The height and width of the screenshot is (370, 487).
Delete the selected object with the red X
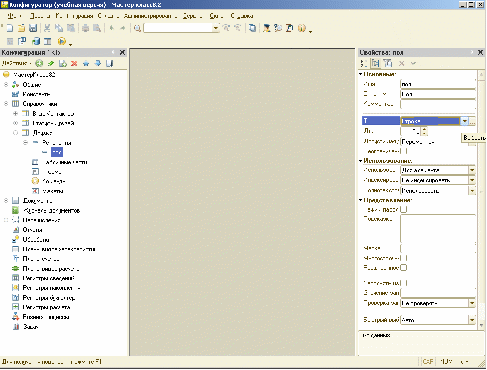click(x=74, y=63)
